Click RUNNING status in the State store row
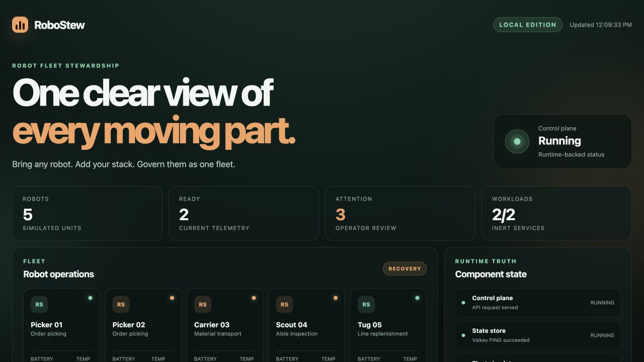The width and height of the screenshot is (644, 362). (x=602, y=335)
